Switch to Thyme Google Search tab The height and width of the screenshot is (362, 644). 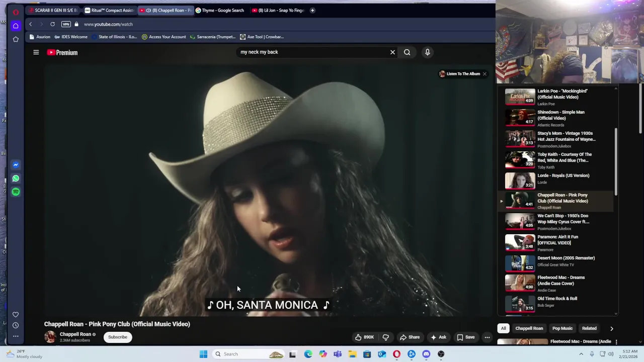[x=220, y=10]
